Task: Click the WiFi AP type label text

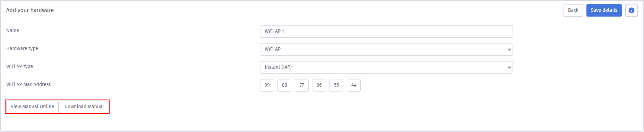Action: click(x=19, y=66)
